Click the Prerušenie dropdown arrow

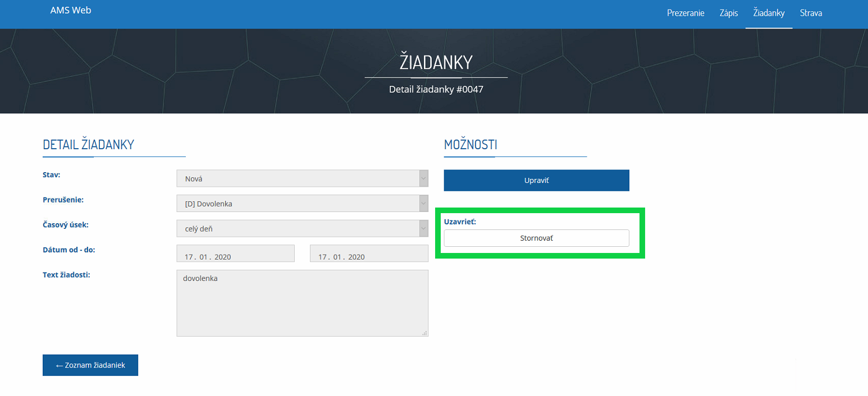[x=423, y=204]
